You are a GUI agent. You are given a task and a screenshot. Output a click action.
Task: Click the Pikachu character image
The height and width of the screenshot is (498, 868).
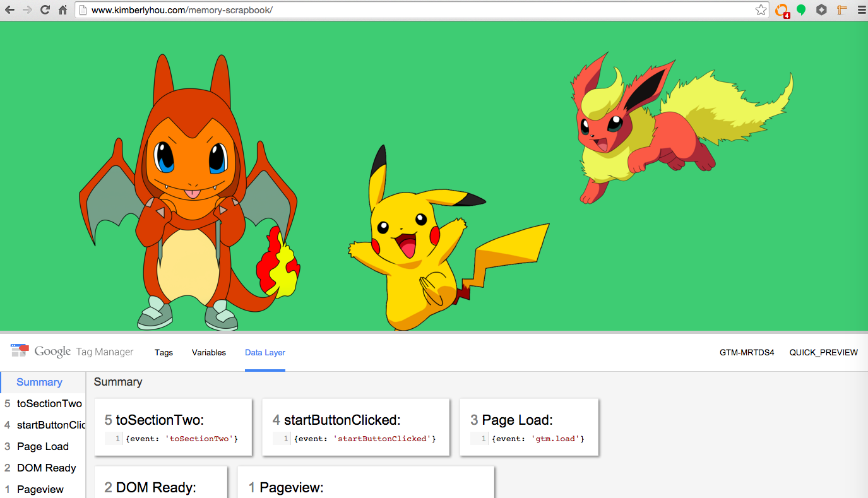448,239
